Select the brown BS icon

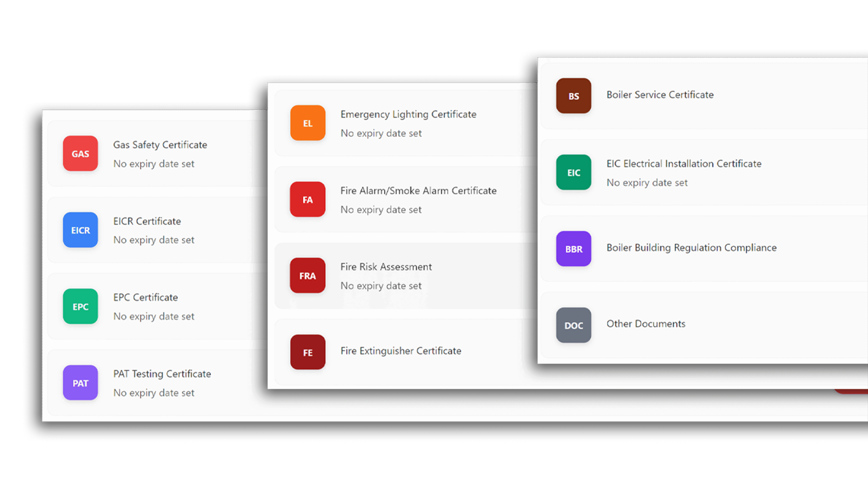click(x=573, y=96)
